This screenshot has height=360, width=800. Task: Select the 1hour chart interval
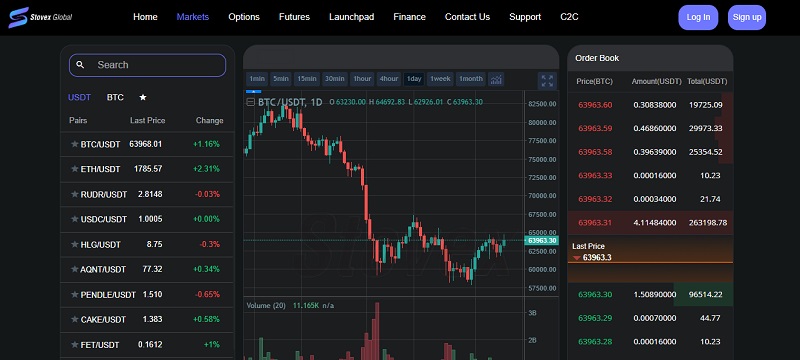(362, 79)
